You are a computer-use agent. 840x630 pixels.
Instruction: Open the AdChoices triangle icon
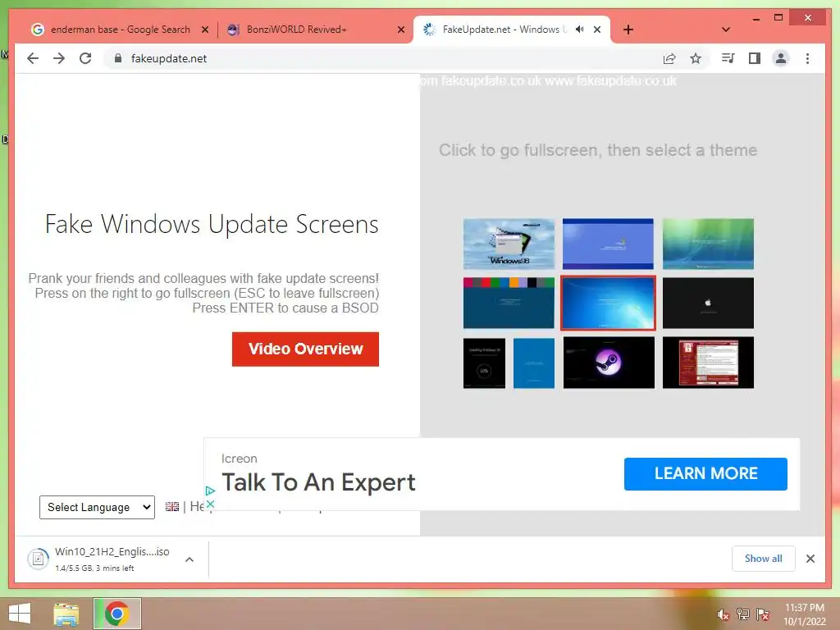[210, 491]
